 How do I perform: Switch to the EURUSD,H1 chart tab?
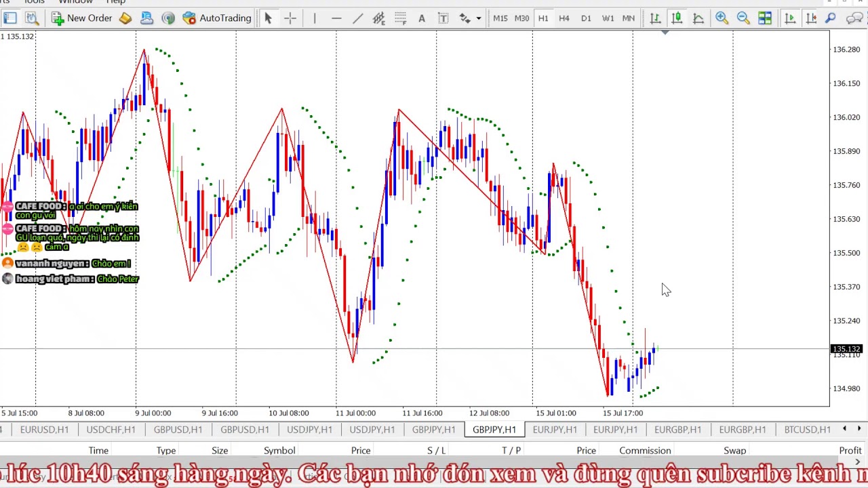pyautogui.click(x=44, y=429)
